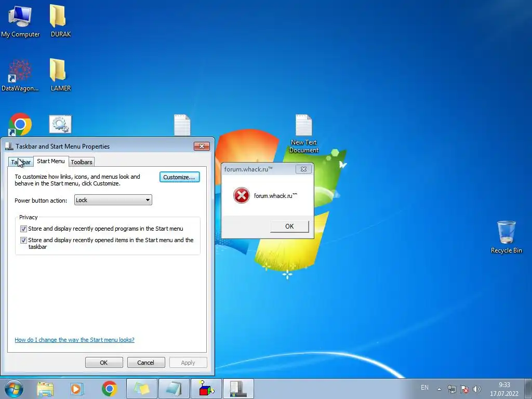Open the Start menu looks help link

[74, 340]
